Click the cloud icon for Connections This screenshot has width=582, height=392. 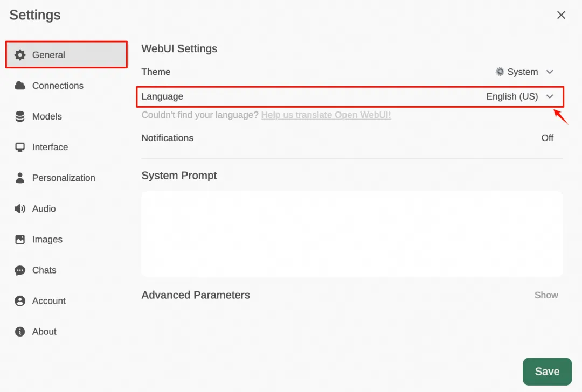tap(20, 86)
